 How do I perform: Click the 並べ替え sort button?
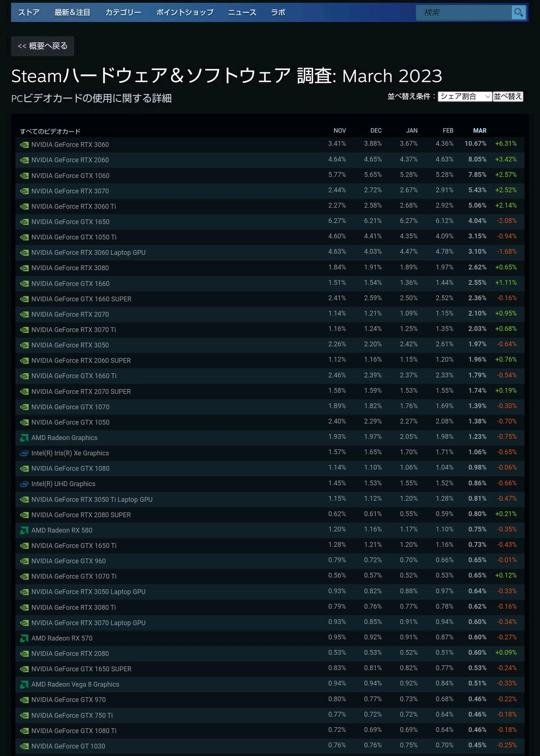click(508, 96)
